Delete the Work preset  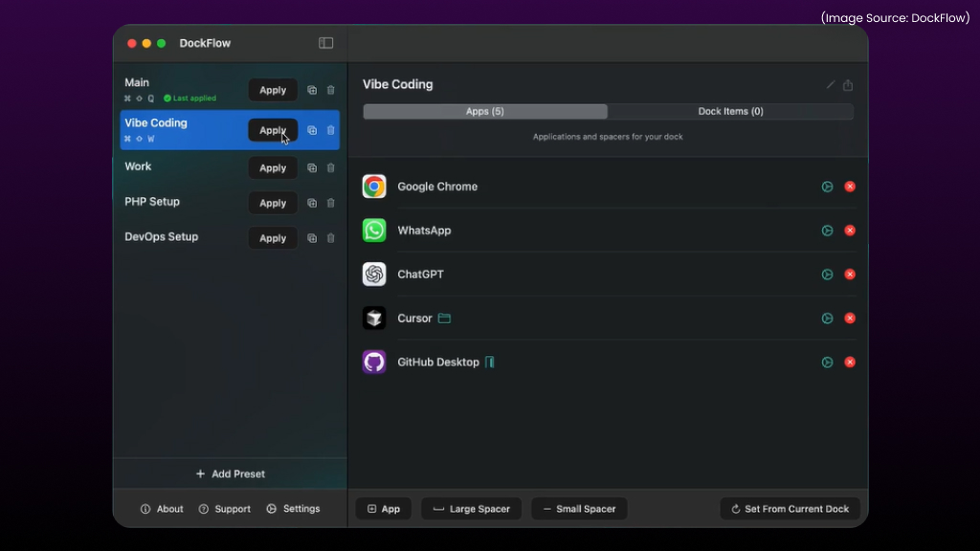[x=330, y=168]
